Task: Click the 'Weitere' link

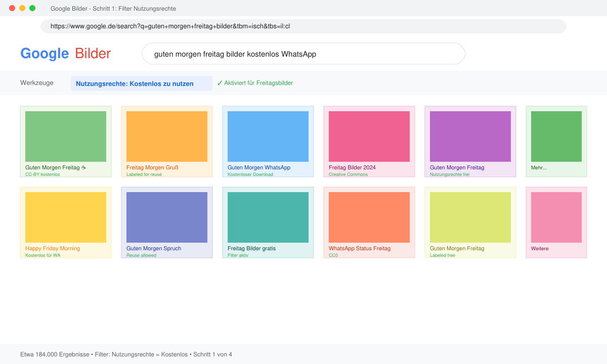Action: (540, 248)
